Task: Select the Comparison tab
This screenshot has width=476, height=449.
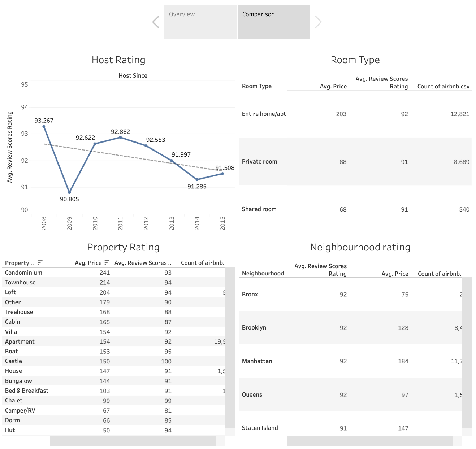Action: pos(273,22)
